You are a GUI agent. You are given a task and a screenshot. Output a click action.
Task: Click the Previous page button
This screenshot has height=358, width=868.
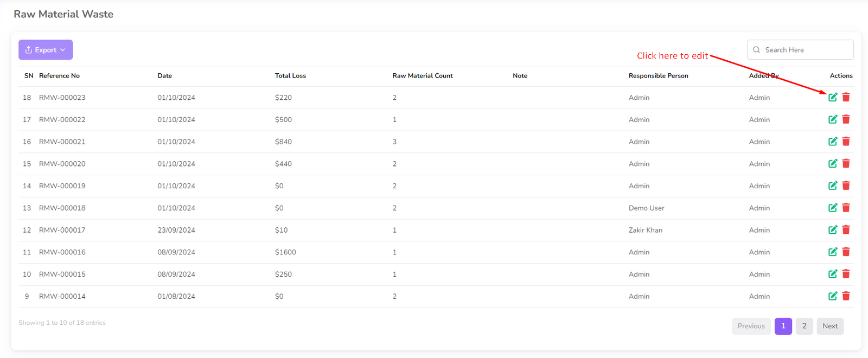click(751, 326)
